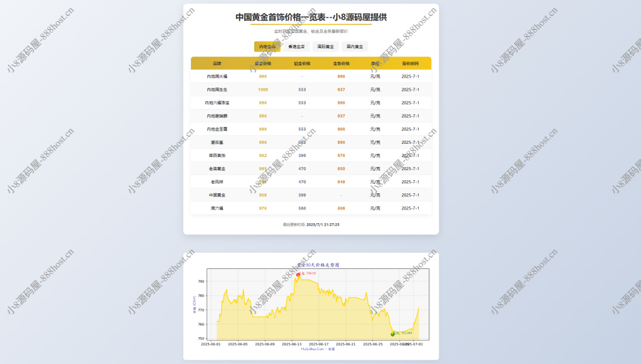Click the 金条价格 column header
Viewport: 641px width, 364px height.
pyautogui.click(x=341, y=63)
